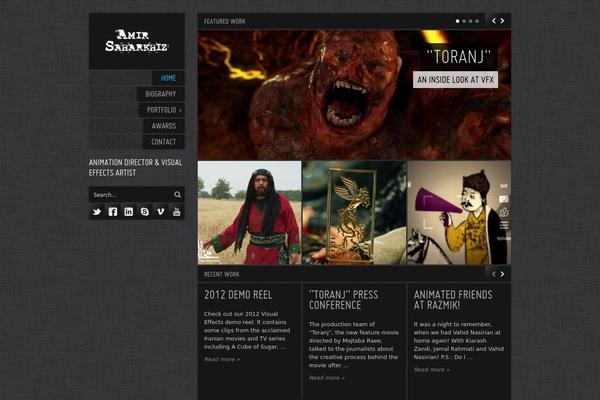The image size is (600, 400).
Task: Open the 2012 Demo Reel heading
Action: point(238,295)
